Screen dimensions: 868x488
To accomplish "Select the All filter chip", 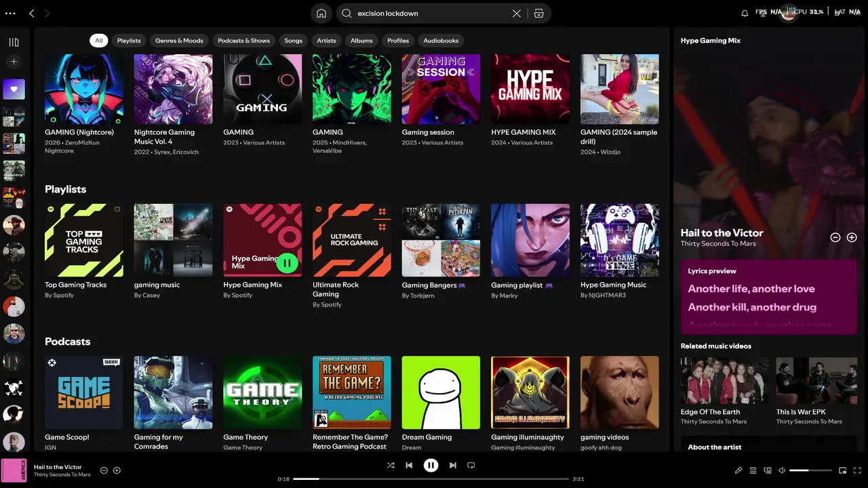I will point(99,41).
